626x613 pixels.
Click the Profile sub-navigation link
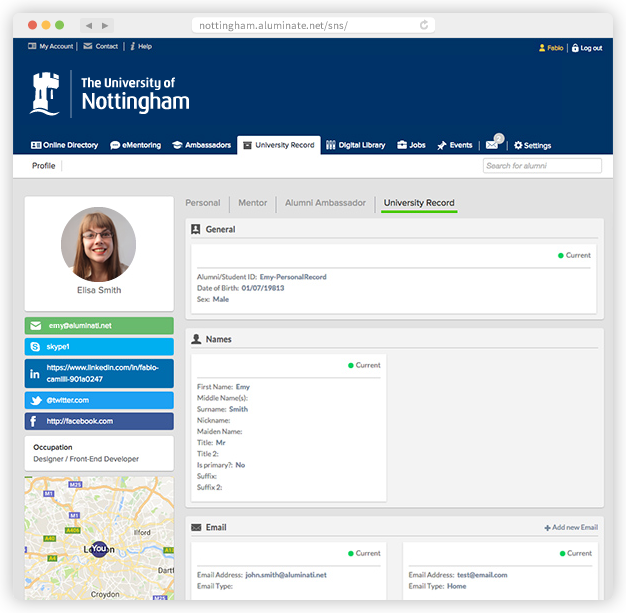(x=44, y=165)
